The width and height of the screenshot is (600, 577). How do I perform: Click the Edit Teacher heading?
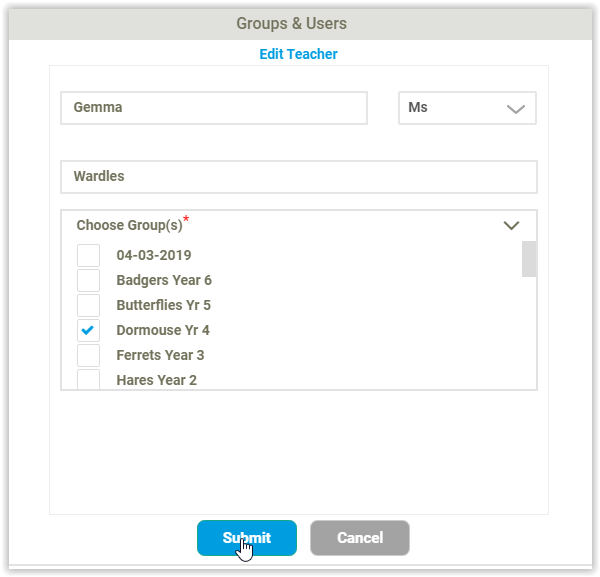[x=298, y=54]
